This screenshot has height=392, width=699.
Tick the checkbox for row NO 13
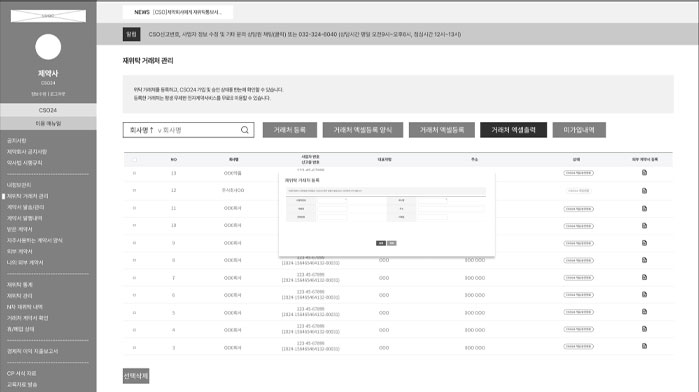tap(134, 173)
